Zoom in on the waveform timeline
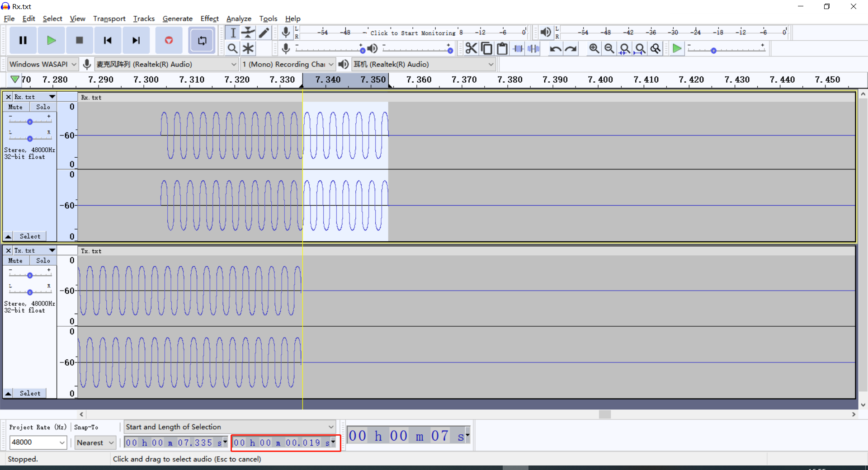868x470 pixels. tap(594, 48)
